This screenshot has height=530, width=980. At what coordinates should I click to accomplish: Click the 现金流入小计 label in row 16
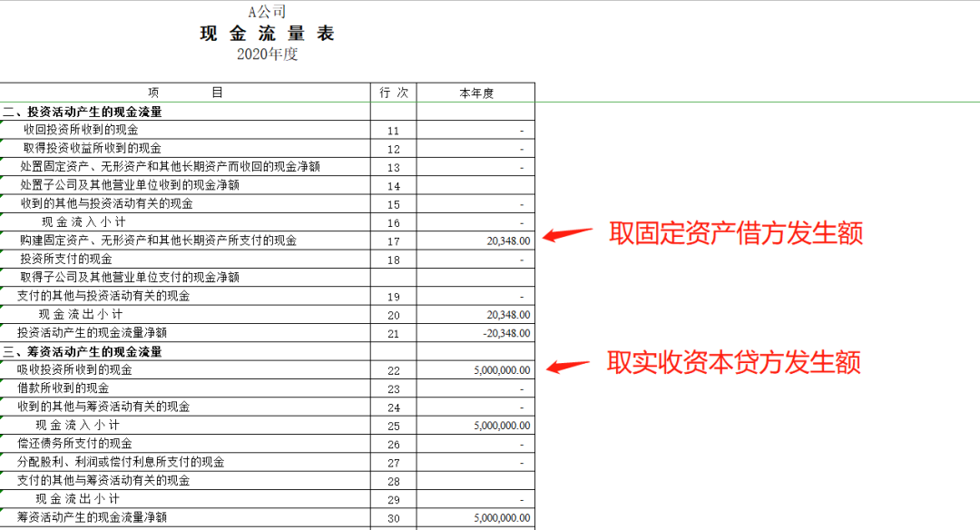pos(83,221)
